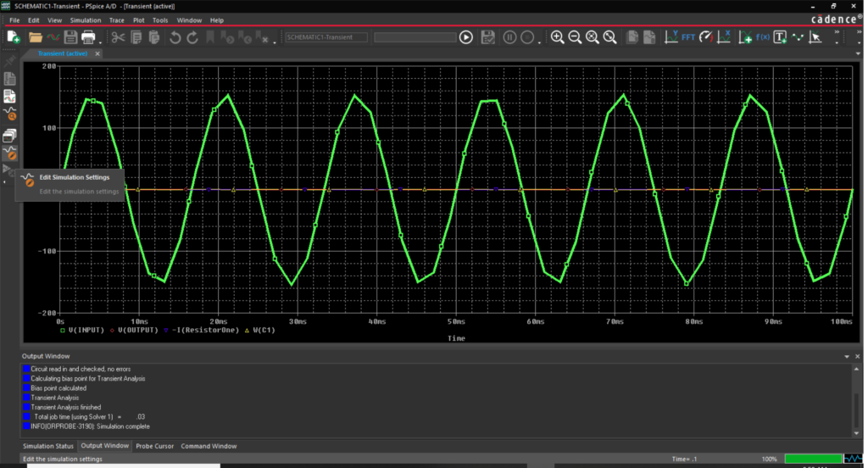Toggle Mark Data Points icon
Viewport: 868px width, 468px height.
798,37
